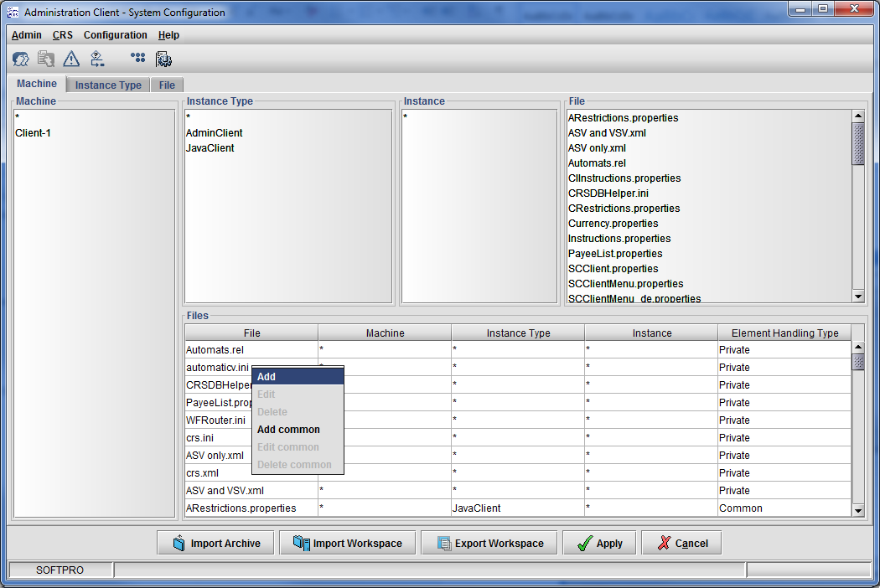Cancel using the red X button
The width and height of the screenshot is (880, 588).
pos(681,543)
